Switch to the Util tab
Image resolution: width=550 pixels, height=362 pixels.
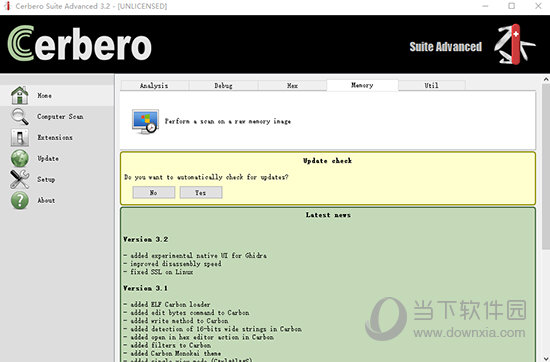(432, 86)
